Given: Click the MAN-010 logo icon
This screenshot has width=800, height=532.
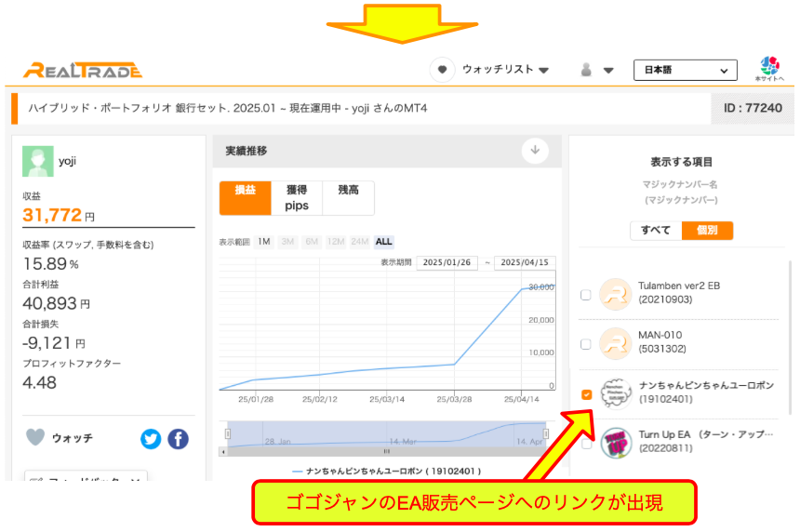Looking at the screenshot, I should click(x=615, y=344).
